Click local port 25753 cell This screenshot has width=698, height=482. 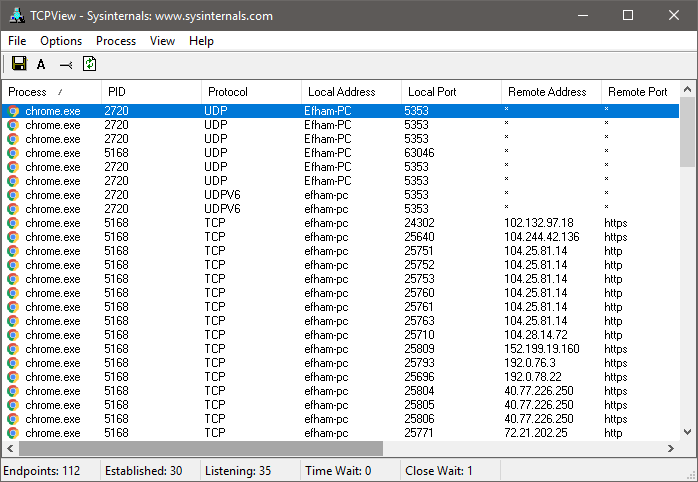419,279
